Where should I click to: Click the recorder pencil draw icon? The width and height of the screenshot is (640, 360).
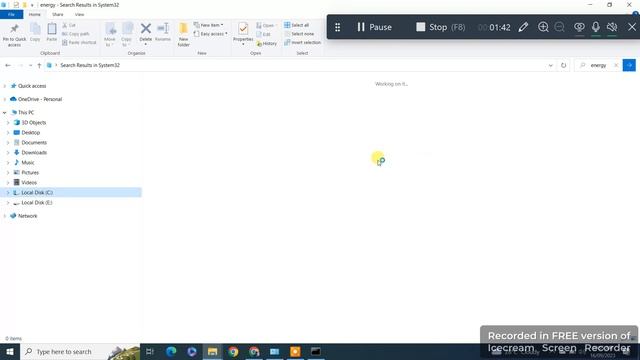[523, 27]
